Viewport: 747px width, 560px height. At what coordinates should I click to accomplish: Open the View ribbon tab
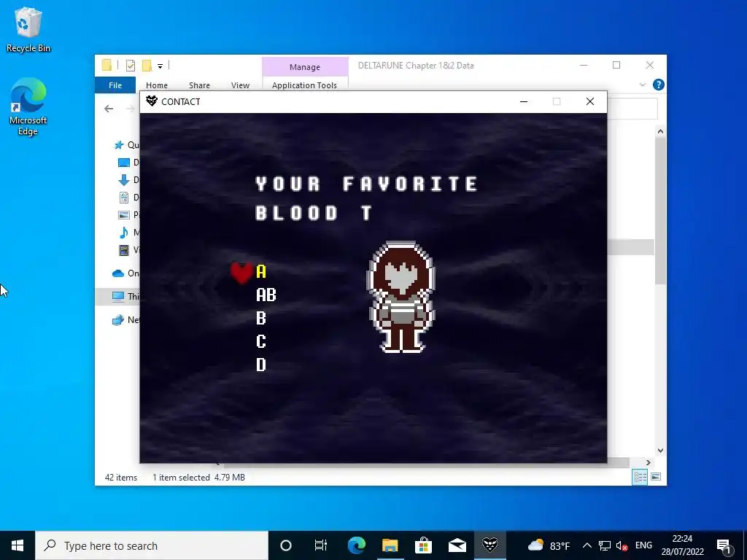[x=240, y=85]
